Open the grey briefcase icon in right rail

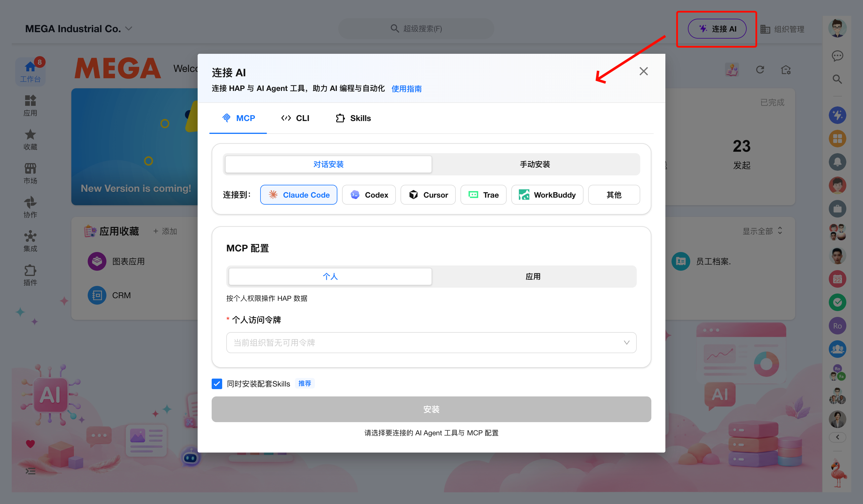[x=837, y=209]
